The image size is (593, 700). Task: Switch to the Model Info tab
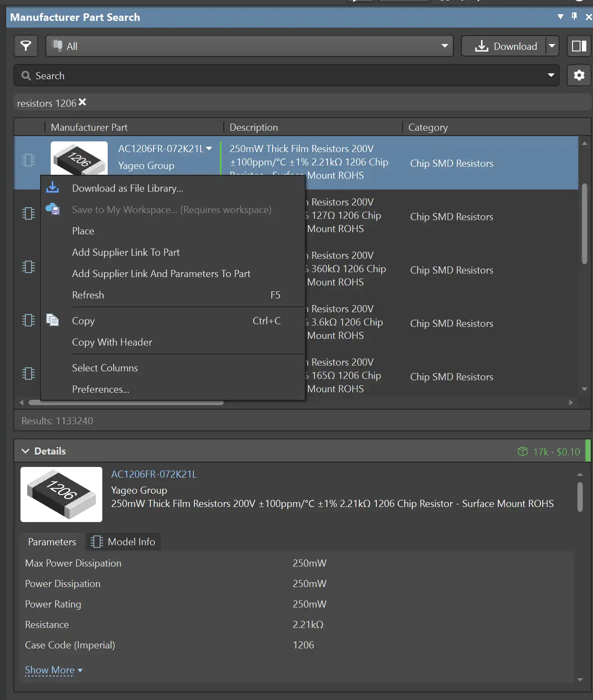pyautogui.click(x=123, y=542)
